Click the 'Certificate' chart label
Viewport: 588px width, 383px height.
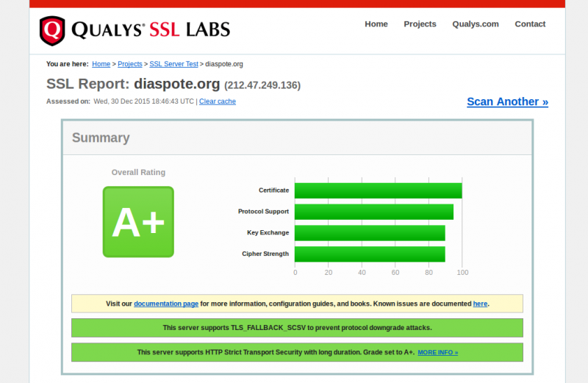[x=273, y=190]
